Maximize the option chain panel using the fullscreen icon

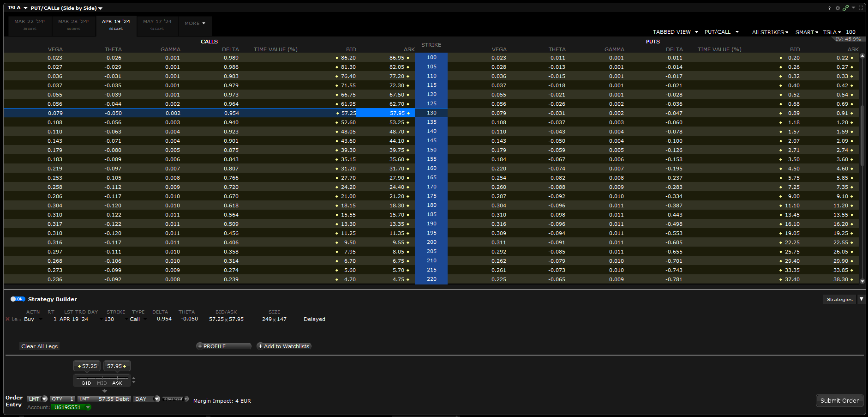pyautogui.click(x=861, y=8)
